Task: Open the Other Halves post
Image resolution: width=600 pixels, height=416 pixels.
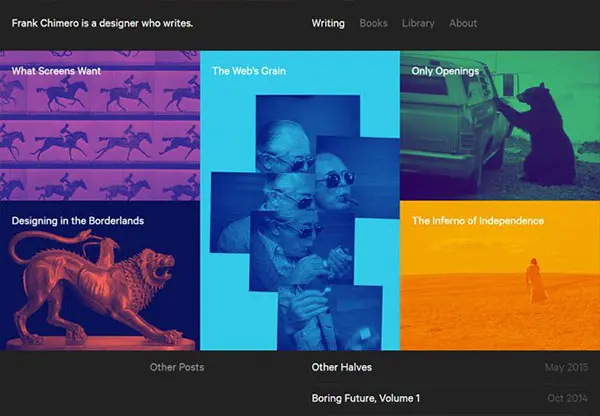Action: (x=342, y=367)
